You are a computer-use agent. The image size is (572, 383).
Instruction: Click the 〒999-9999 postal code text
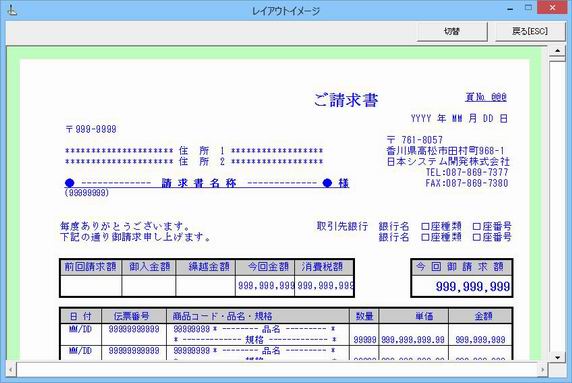coord(91,129)
